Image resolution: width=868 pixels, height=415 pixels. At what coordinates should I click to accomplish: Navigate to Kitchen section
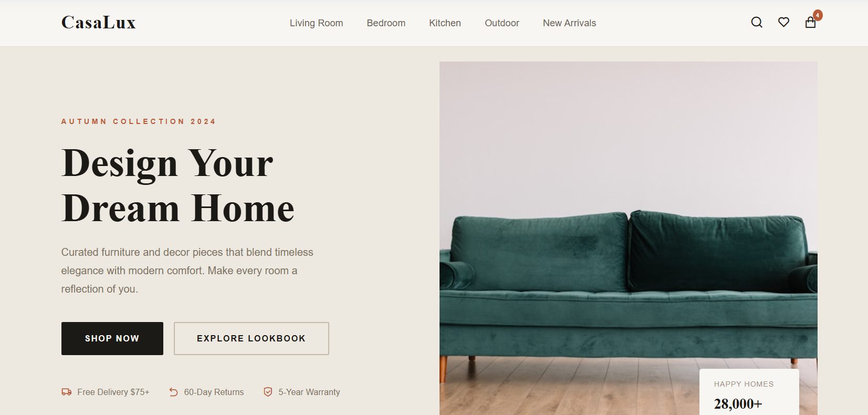[x=445, y=23]
